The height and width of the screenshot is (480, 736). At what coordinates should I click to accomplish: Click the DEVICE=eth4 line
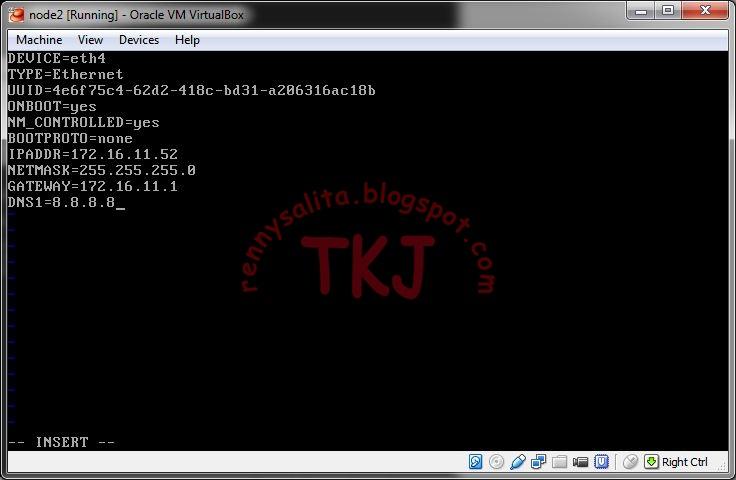click(57, 59)
